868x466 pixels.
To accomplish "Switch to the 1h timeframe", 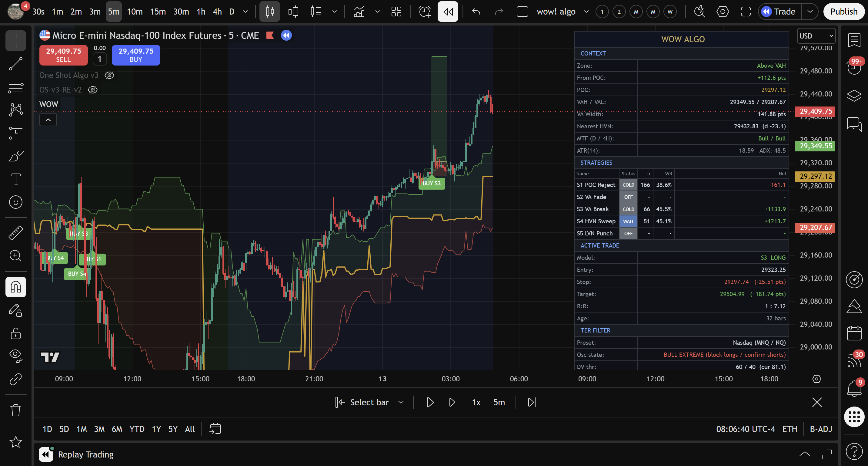I will pyautogui.click(x=201, y=12).
